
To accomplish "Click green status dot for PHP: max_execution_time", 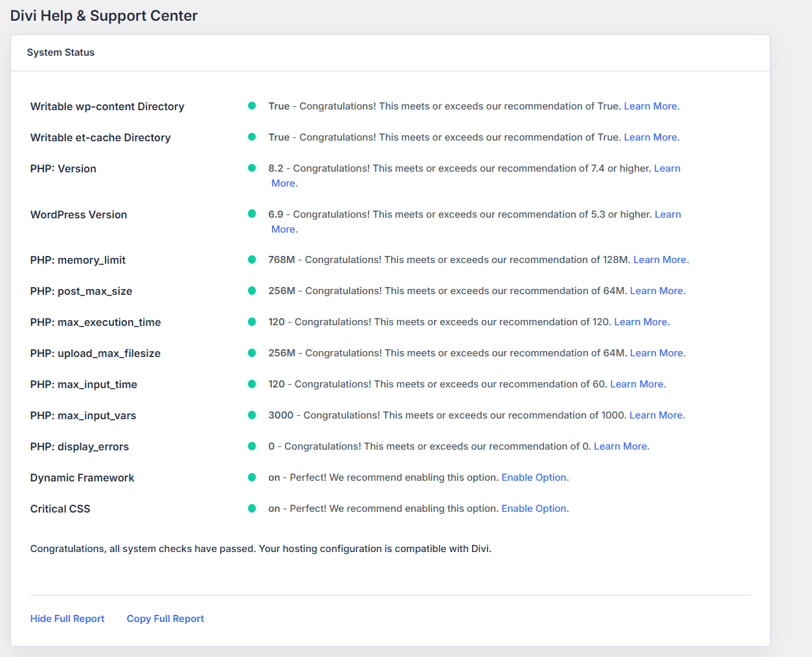I will [252, 321].
